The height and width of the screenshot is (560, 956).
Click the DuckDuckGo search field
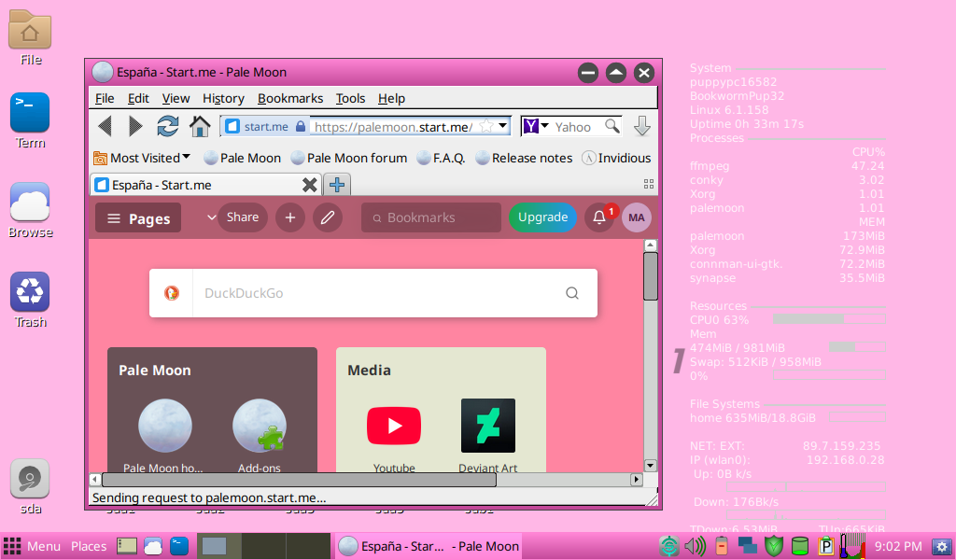coord(373,293)
